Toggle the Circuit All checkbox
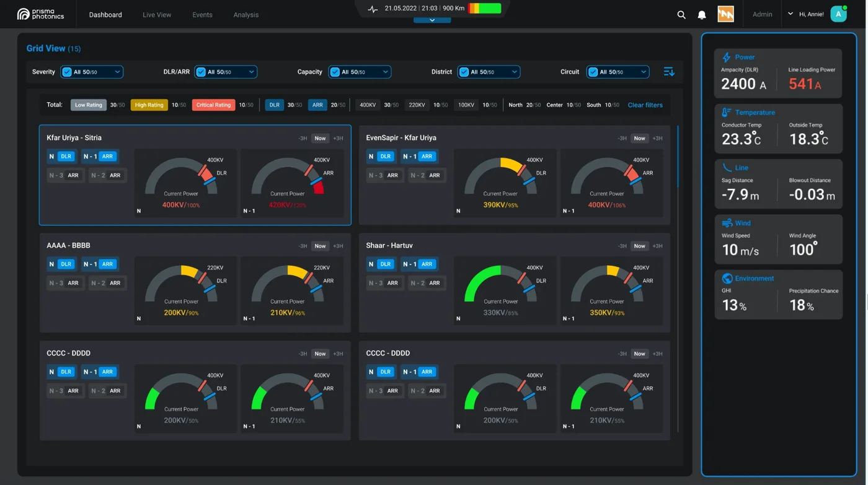 click(x=593, y=72)
